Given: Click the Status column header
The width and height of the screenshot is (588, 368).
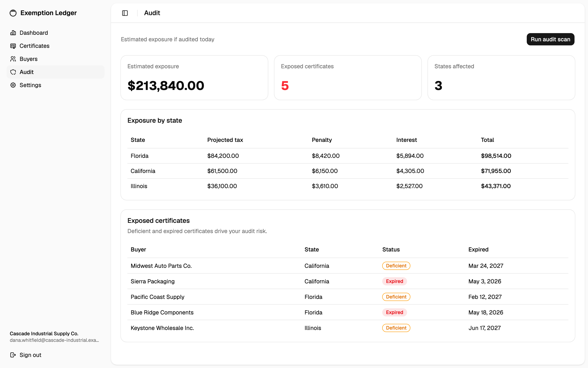Looking at the screenshot, I should tap(391, 249).
